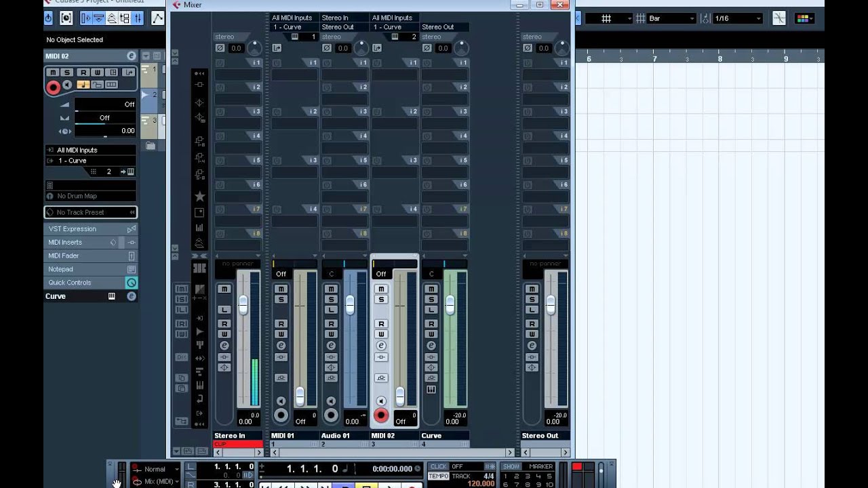Click the Quick Controls cyan dial icon
868x488 pixels.
click(132, 283)
